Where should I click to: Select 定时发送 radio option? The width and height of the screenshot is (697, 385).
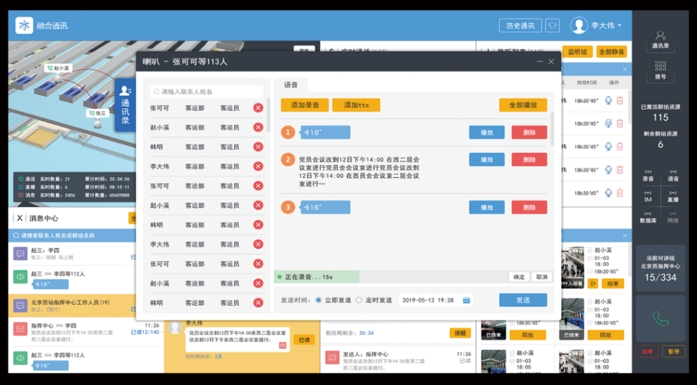click(x=359, y=300)
